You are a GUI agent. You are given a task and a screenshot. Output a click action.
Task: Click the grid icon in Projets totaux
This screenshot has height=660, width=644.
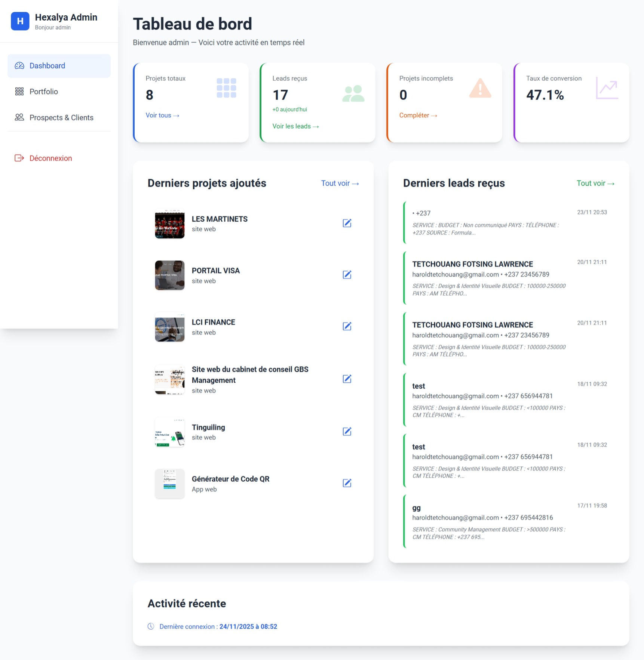[x=226, y=88]
